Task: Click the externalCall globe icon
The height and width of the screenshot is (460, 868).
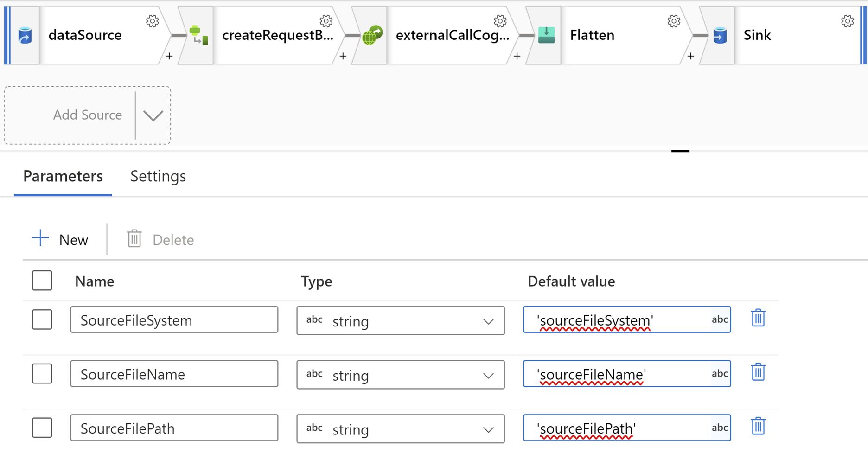Action: pyautogui.click(x=372, y=35)
